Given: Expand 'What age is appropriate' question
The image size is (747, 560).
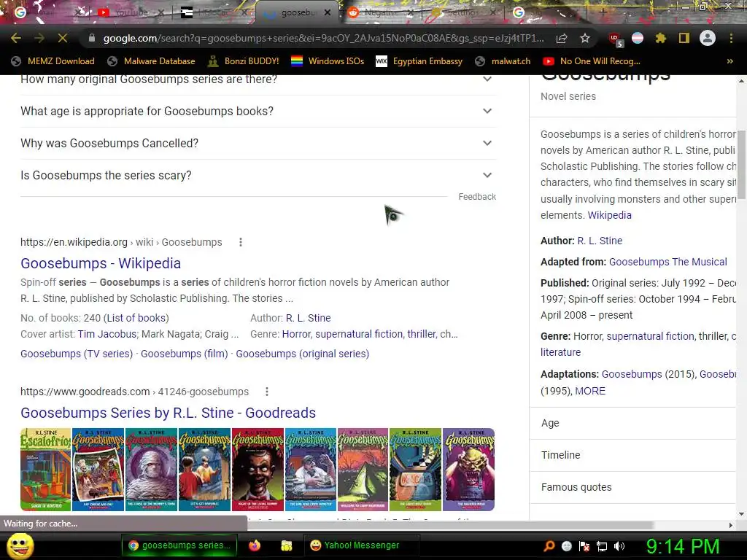Looking at the screenshot, I should (258, 111).
